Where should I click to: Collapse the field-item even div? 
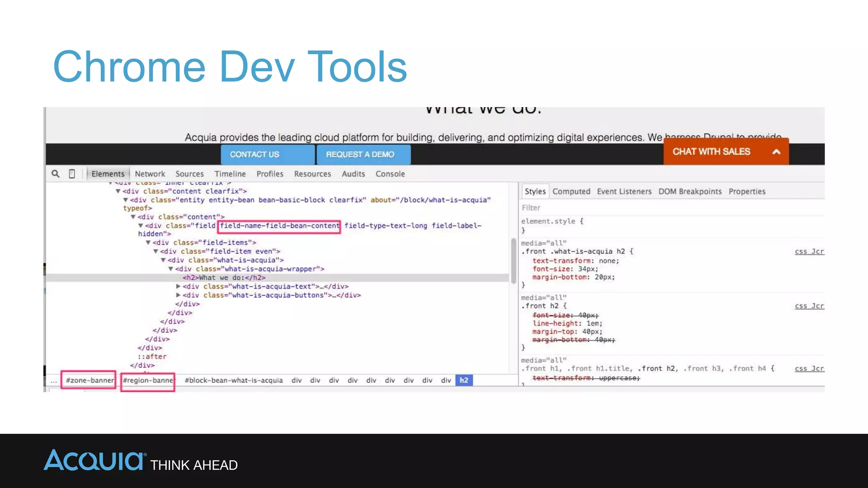[x=156, y=252]
